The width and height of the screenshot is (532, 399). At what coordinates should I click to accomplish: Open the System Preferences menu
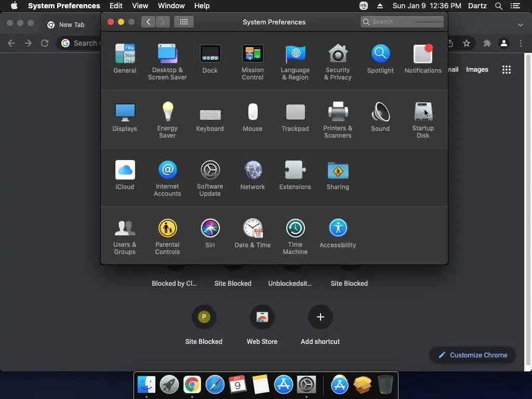click(x=64, y=6)
